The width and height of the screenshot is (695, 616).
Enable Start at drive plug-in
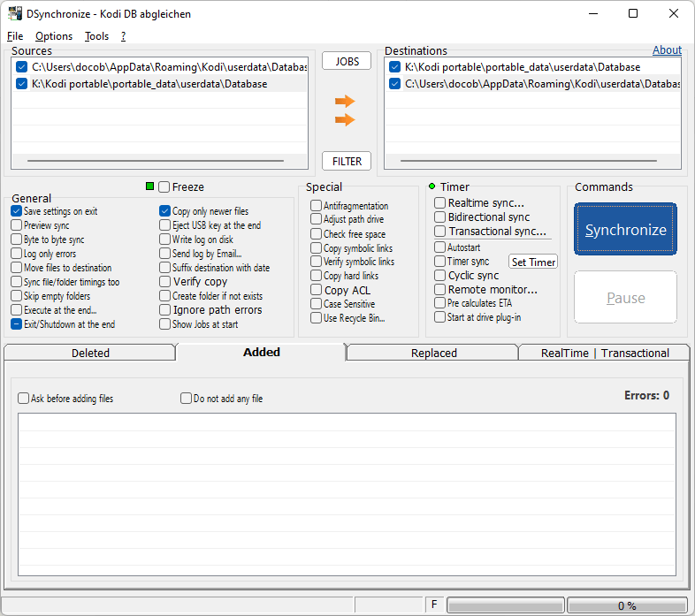(439, 317)
